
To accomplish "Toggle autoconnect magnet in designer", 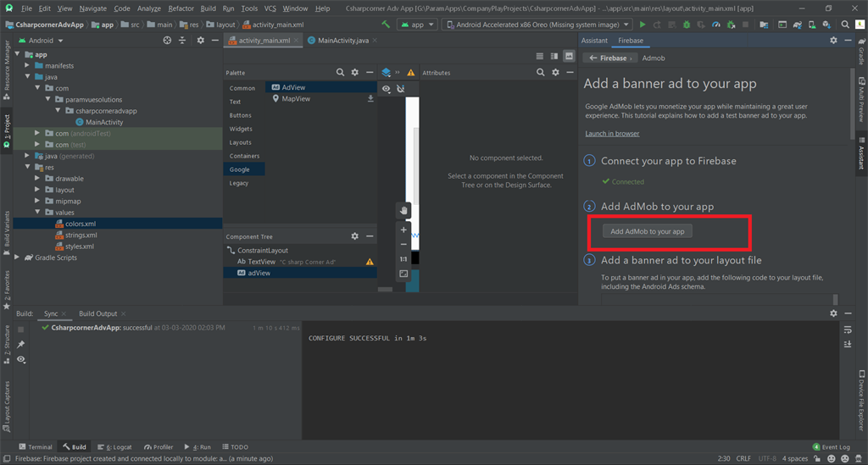I will pyautogui.click(x=400, y=88).
